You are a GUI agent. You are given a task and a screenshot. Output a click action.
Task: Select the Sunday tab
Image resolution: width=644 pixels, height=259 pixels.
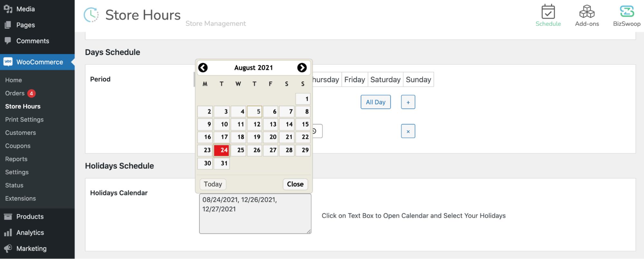tap(418, 80)
